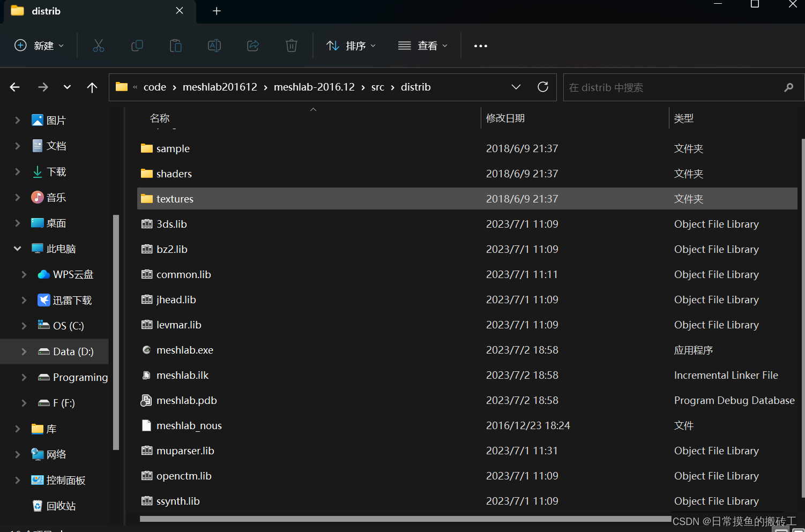Click the Share icon in the toolbar

tap(253, 46)
